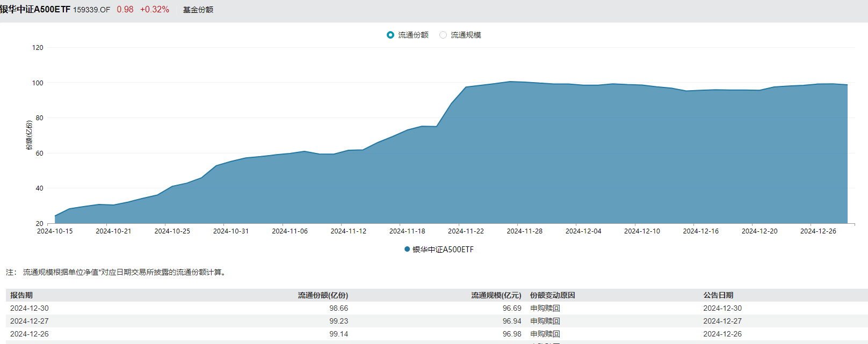Click x-axis date label 2024-12-26
868x344 pixels.
[x=818, y=231]
